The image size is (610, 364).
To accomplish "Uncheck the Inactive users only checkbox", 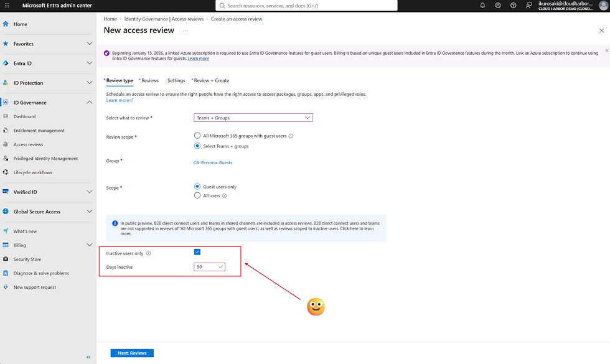I will point(197,252).
